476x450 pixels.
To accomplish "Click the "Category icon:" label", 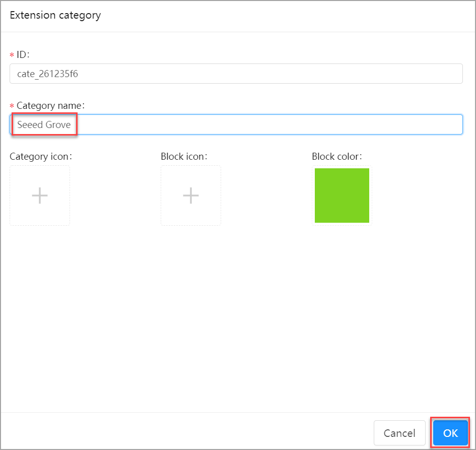I will click(41, 156).
